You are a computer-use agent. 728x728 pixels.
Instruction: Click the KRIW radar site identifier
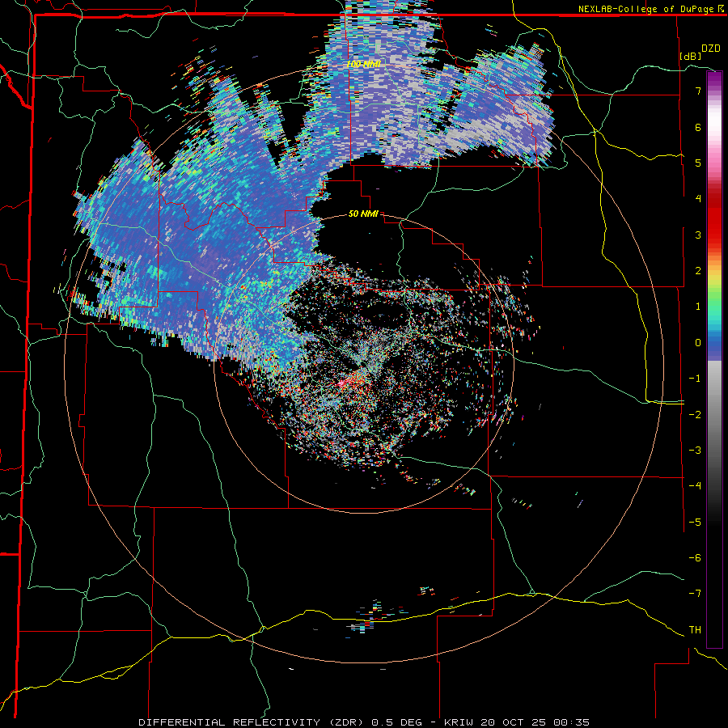click(x=459, y=722)
